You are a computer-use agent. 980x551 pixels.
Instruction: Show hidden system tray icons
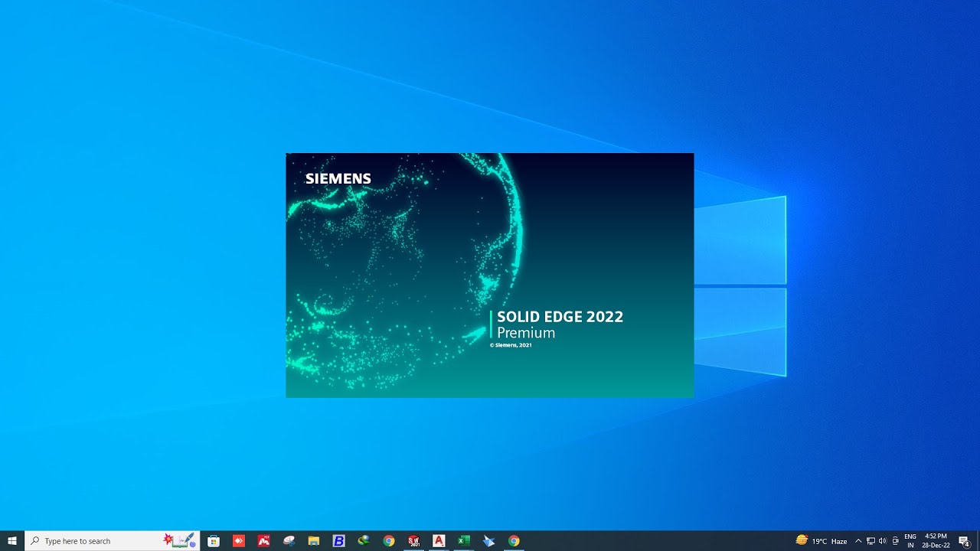point(858,541)
